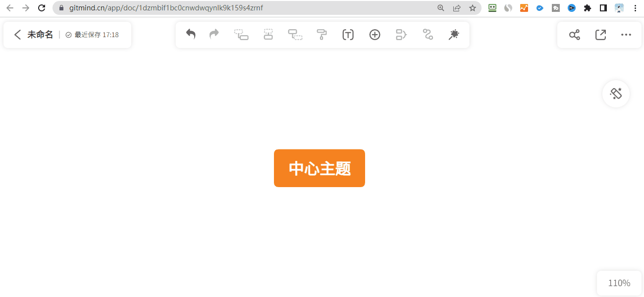Select the summary node tool
644x297 pixels.
(401, 35)
